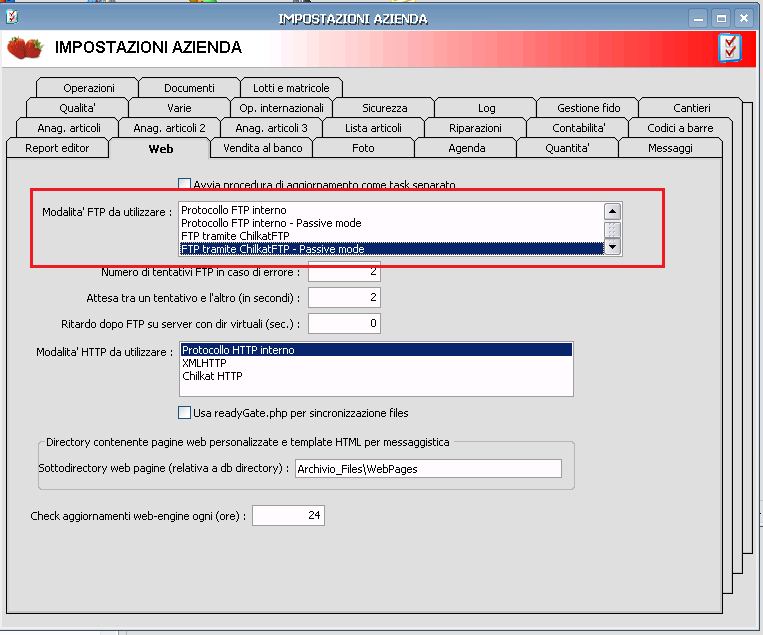Image resolution: width=763 pixels, height=635 pixels.
Task: Minimize the Impostazioni Azienda window
Action: point(698,19)
